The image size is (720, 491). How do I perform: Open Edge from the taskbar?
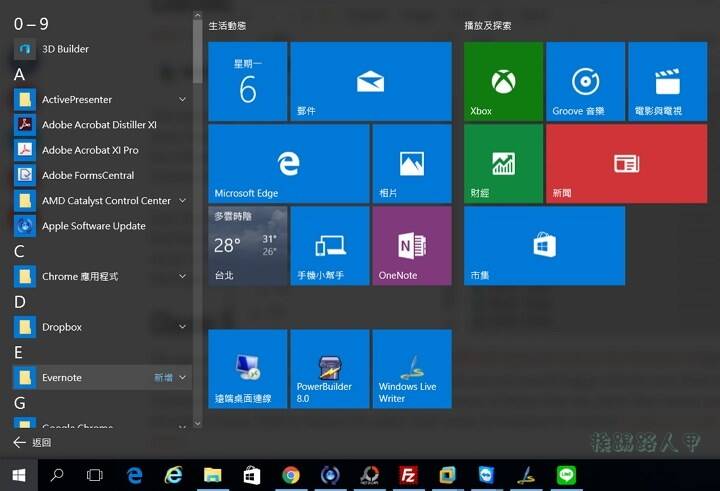[134, 475]
